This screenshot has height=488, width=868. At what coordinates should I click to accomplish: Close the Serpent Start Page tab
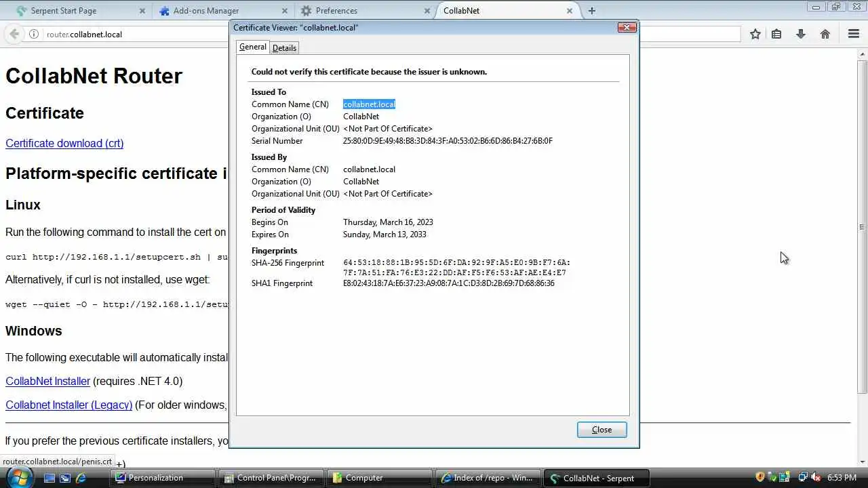[x=142, y=11]
